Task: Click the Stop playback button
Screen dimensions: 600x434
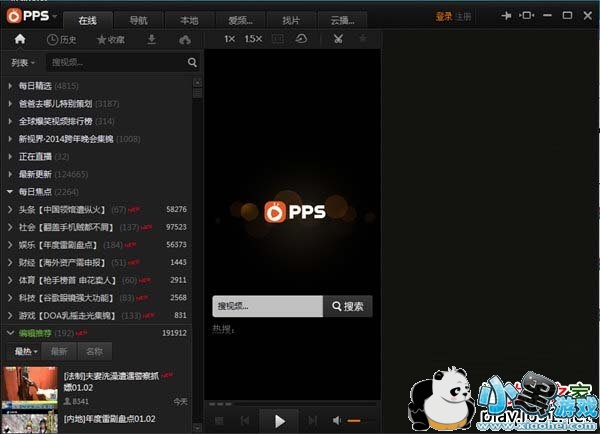Action: (219, 421)
